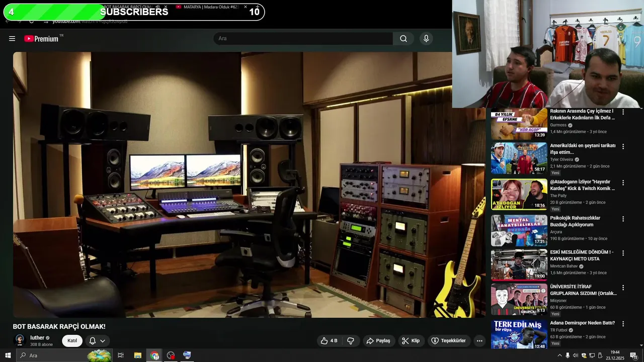The image size is (644, 362).
Task: Open the safely remove USB tray icon
Action: (600, 355)
